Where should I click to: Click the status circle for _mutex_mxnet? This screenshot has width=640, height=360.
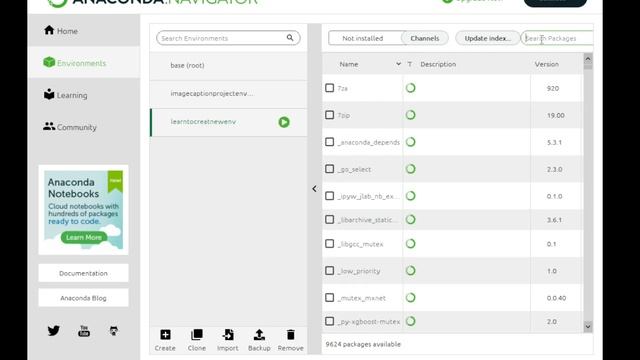tap(411, 298)
